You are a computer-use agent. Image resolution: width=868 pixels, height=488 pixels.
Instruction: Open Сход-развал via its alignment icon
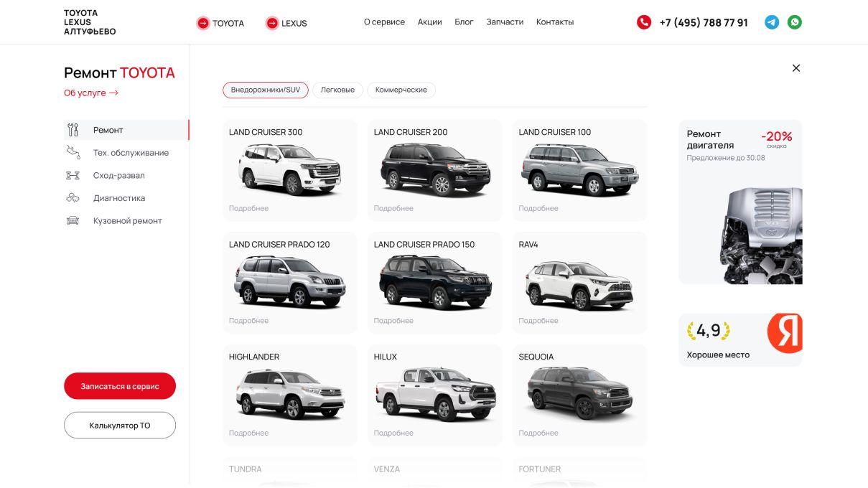coord(72,175)
